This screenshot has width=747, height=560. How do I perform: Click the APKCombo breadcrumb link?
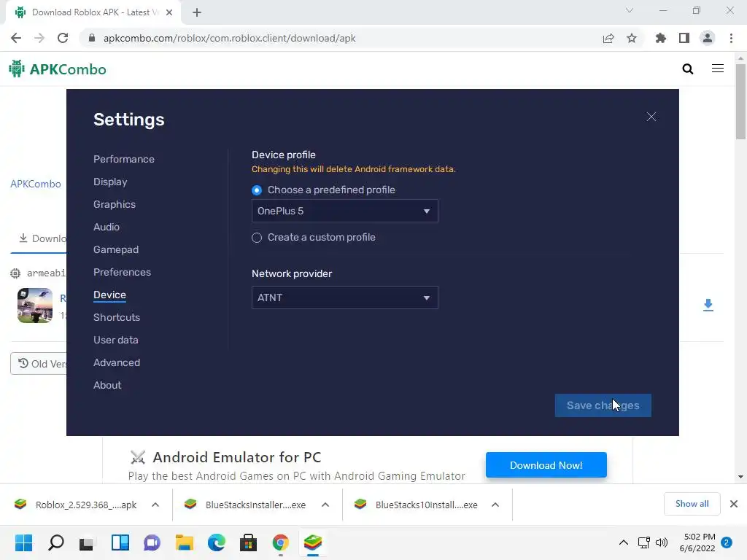pyautogui.click(x=36, y=184)
